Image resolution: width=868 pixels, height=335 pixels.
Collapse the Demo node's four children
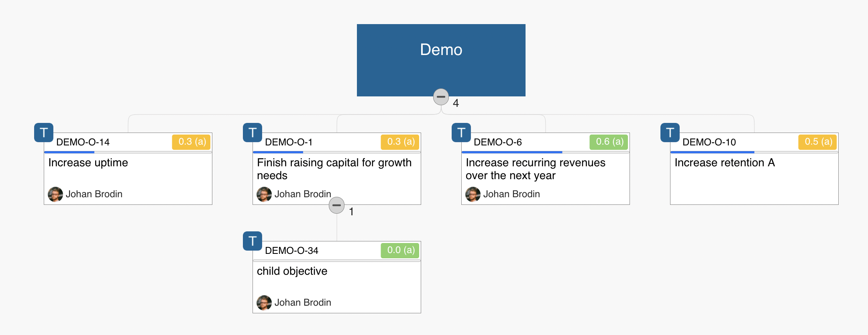coord(441,97)
